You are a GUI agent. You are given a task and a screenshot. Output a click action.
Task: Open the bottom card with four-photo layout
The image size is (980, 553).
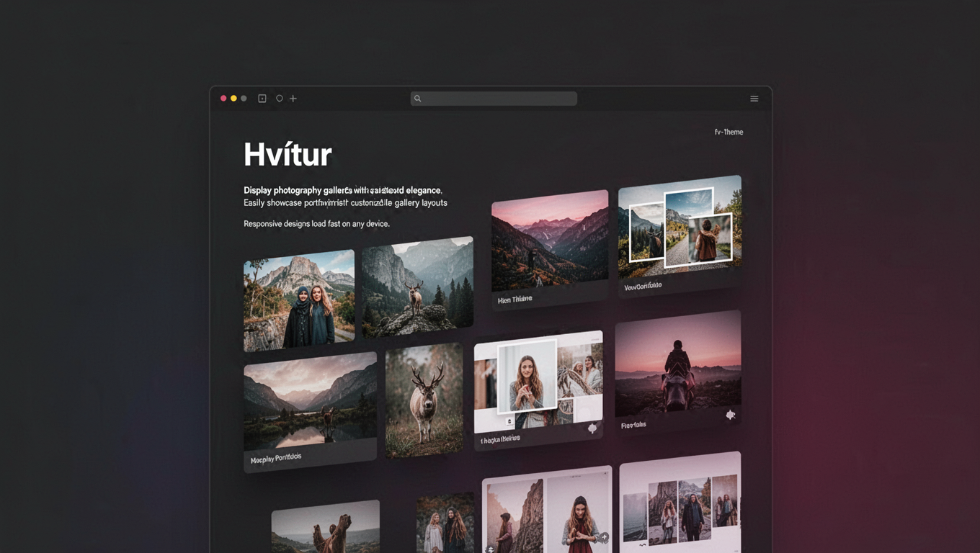pos(680,503)
